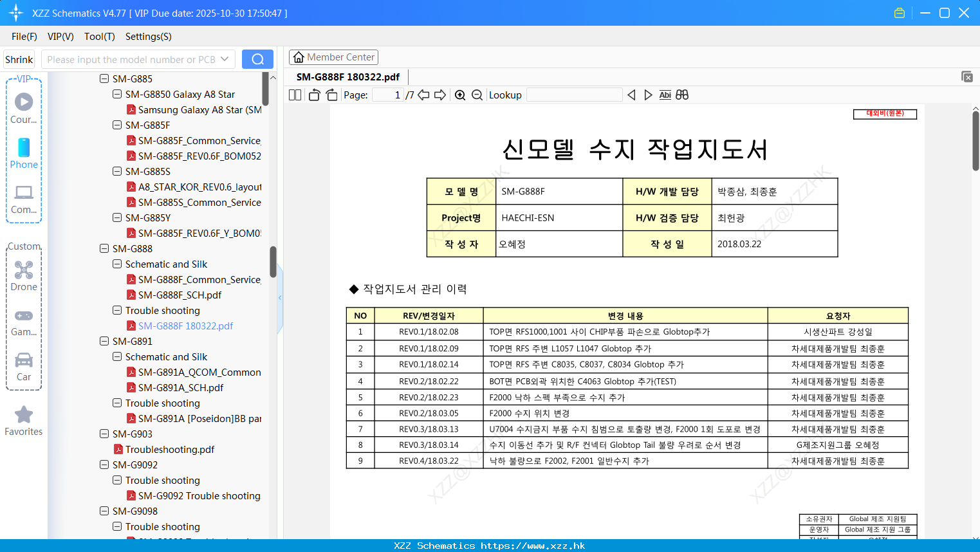Collapse the SM-G888 tree node
Viewport: 980px width, 552px height.
pyautogui.click(x=104, y=248)
